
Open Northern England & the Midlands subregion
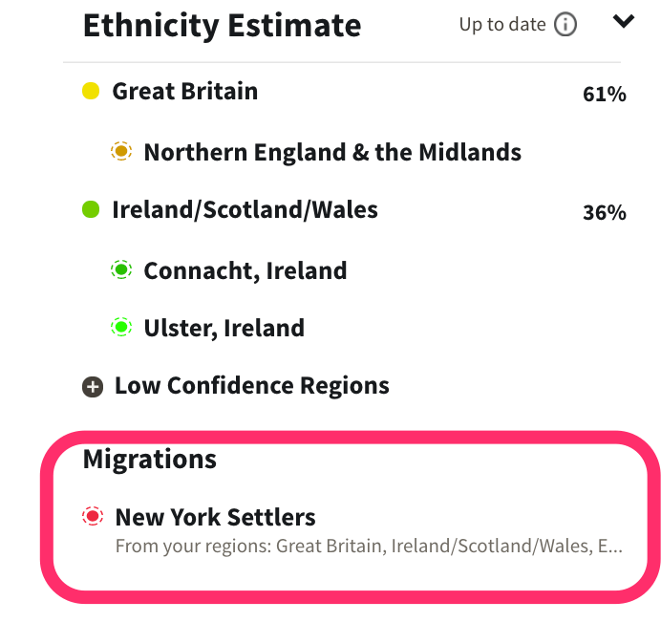[x=332, y=152]
